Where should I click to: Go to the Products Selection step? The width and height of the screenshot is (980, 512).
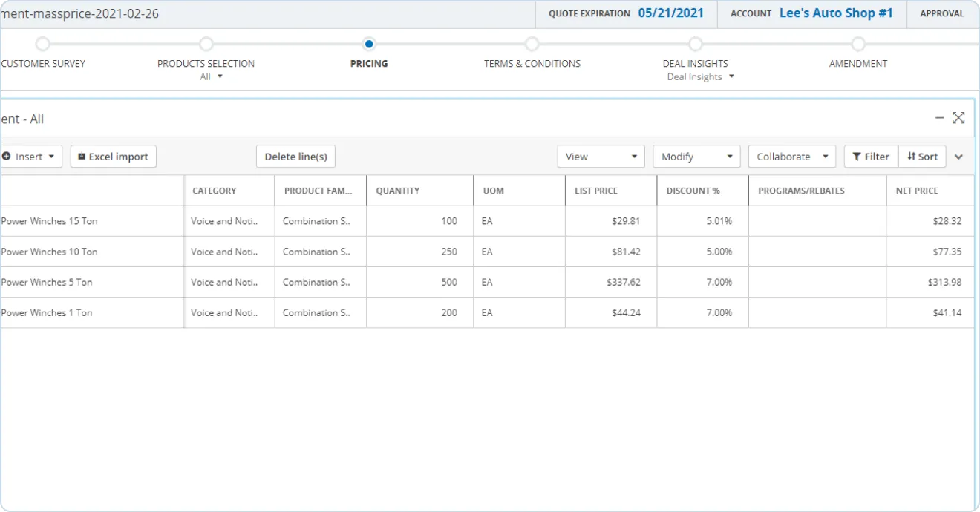(x=206, y=64)
